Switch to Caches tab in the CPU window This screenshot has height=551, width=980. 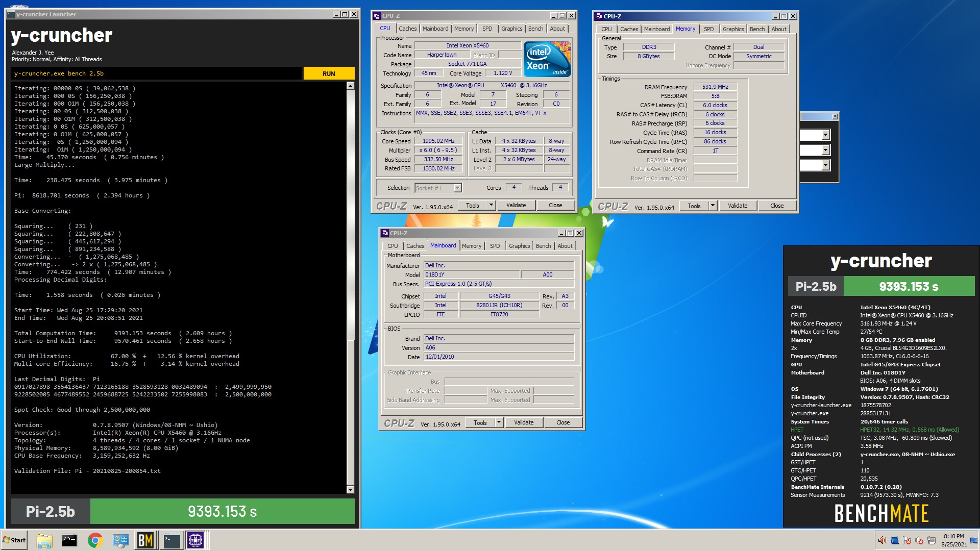click(407, 29)
